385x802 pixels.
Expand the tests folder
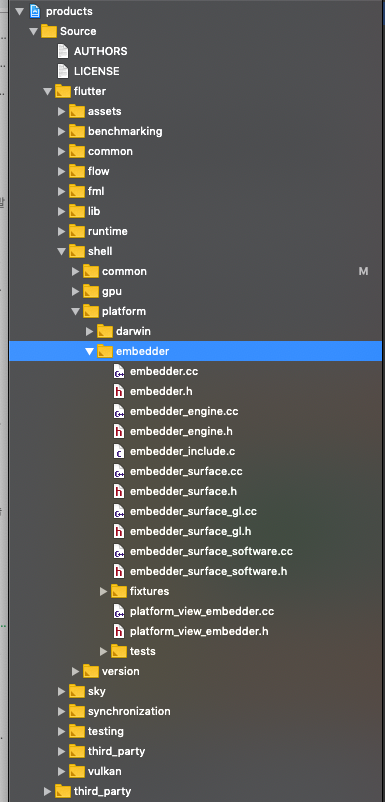(103, 652)
